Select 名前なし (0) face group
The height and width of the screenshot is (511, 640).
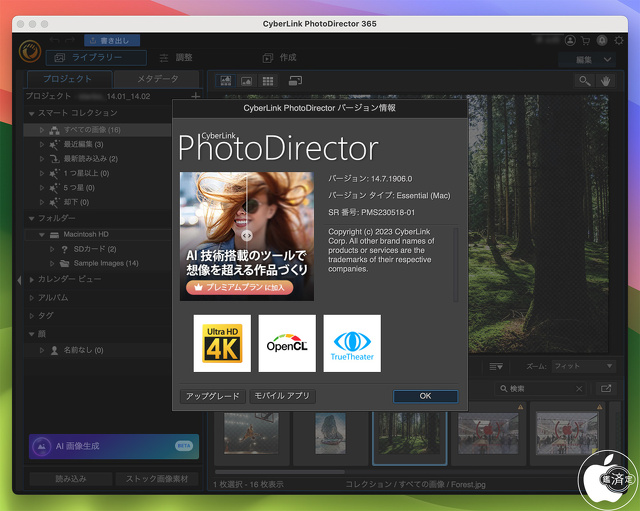click(83, 350)
